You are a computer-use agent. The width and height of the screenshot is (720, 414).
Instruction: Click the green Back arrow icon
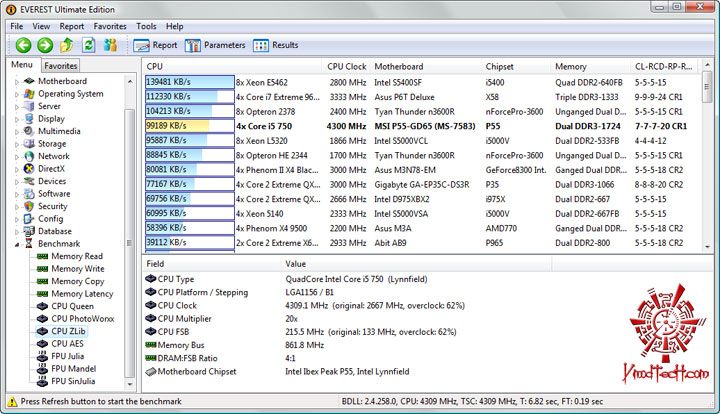point(23,45)
